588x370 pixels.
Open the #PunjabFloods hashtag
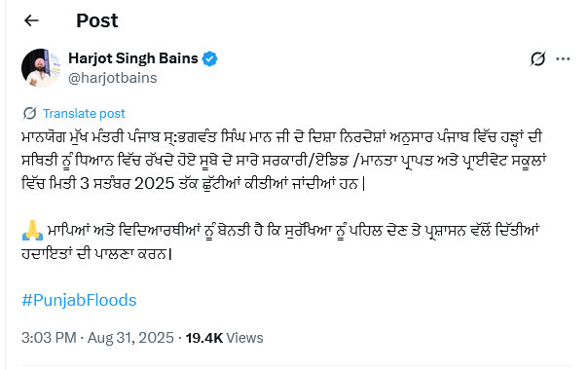(79, 300)
